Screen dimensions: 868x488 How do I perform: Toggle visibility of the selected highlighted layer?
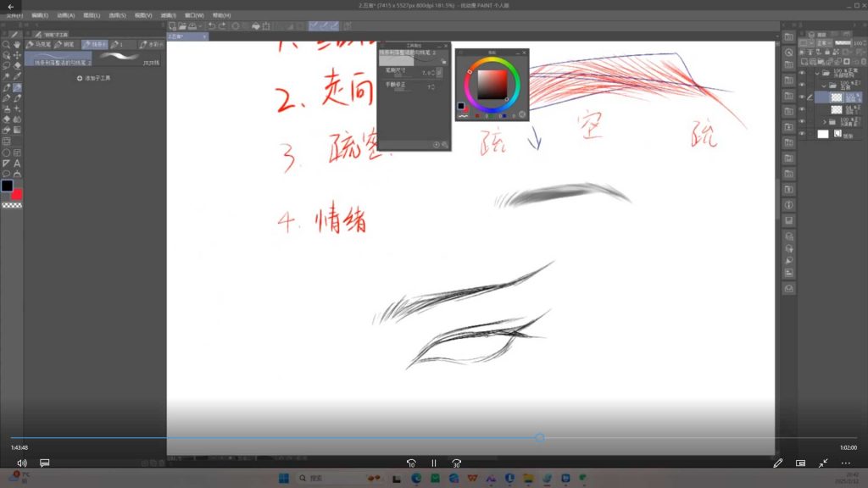pyautogui.click(x=802, y=97)
